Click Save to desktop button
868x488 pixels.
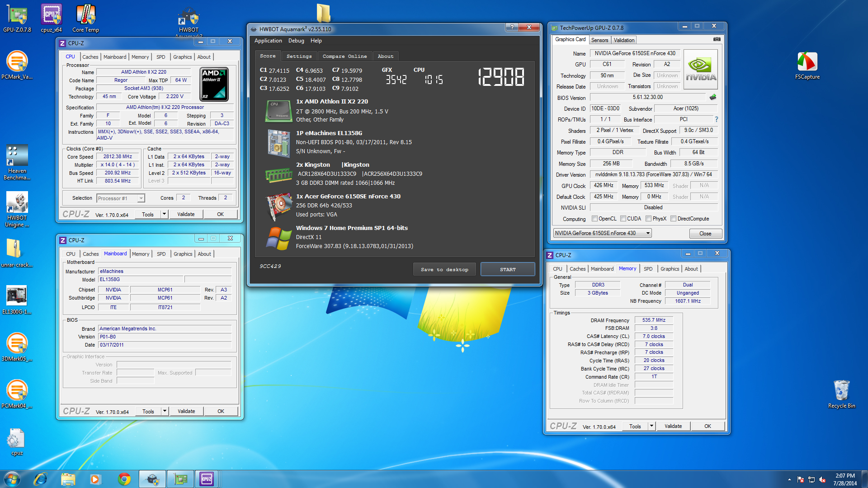point(444,269)
